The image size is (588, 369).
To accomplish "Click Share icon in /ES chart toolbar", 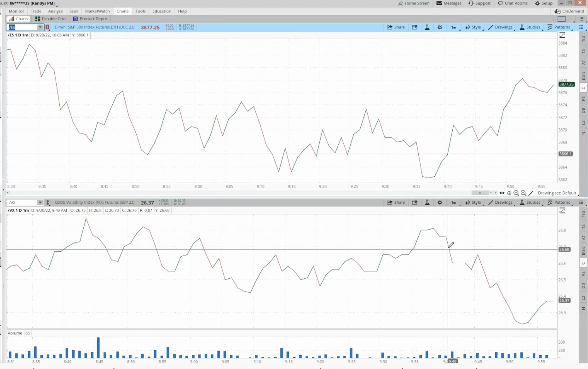I will pyautogui.click(x=396, y=27).
